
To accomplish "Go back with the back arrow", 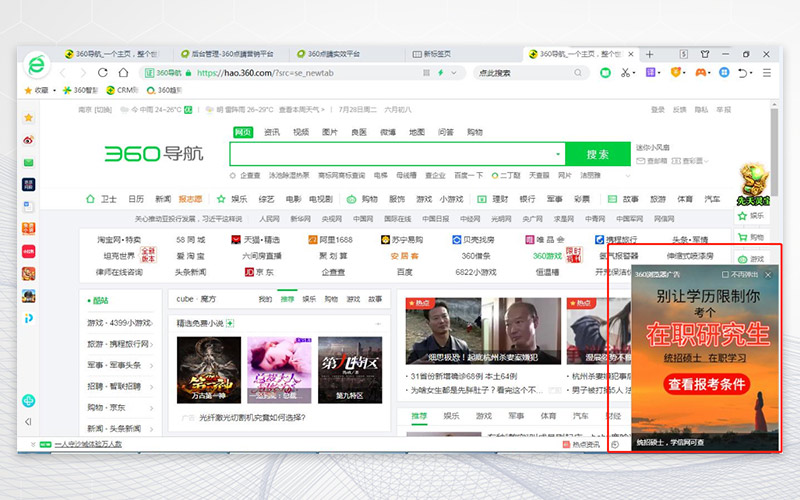I will (x=63, y=73).
